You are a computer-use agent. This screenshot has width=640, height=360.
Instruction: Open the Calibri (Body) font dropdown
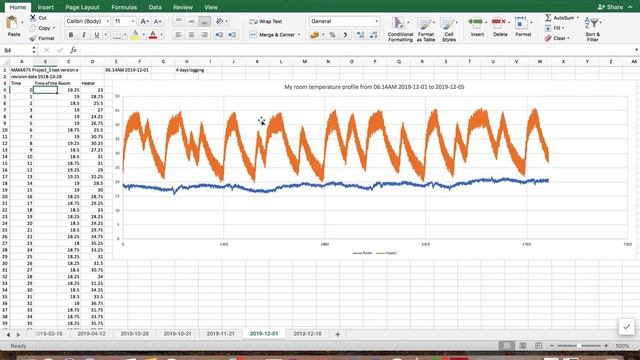pos(107,21)
